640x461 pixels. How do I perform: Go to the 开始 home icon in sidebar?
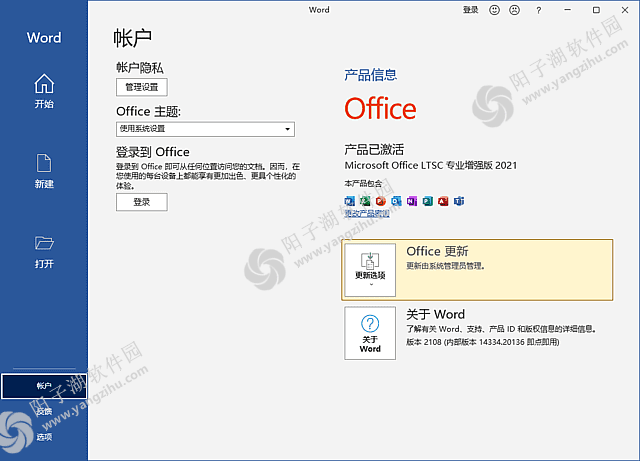pyautogui.click(x=44, y=91)
